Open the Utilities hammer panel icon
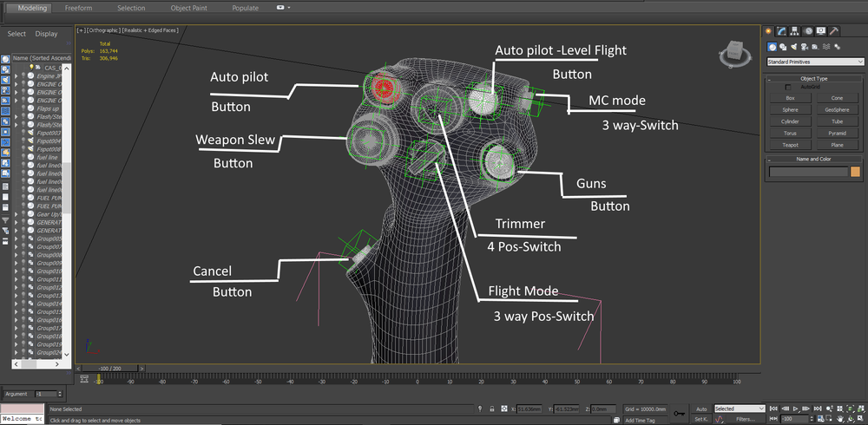 click(834, 31)
